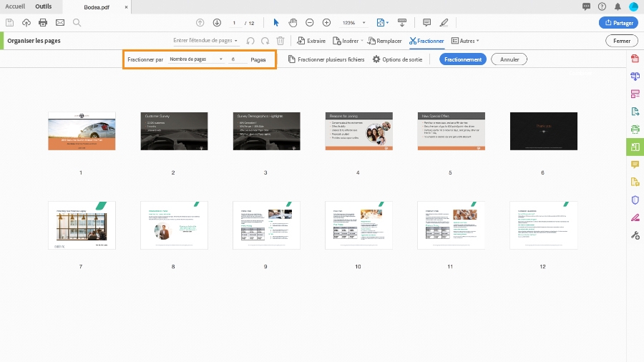Open Comment tool in right sidebar
Image resolution: width=644 pixels, height=362 pixels.
tap(635, 165)
